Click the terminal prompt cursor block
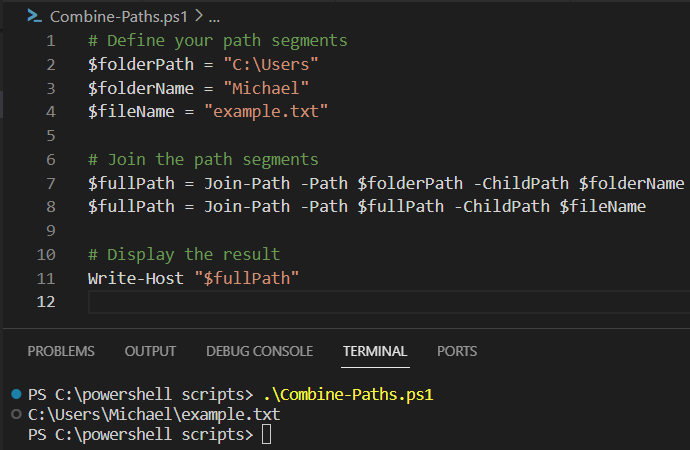The width and height of the screenshot is (690, 450). point(266,435)
